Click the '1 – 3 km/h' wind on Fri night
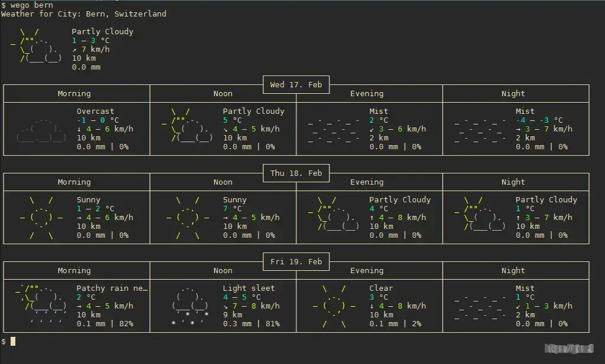The width and height of the screenshot is (605, 364). (x=548, y=306)
